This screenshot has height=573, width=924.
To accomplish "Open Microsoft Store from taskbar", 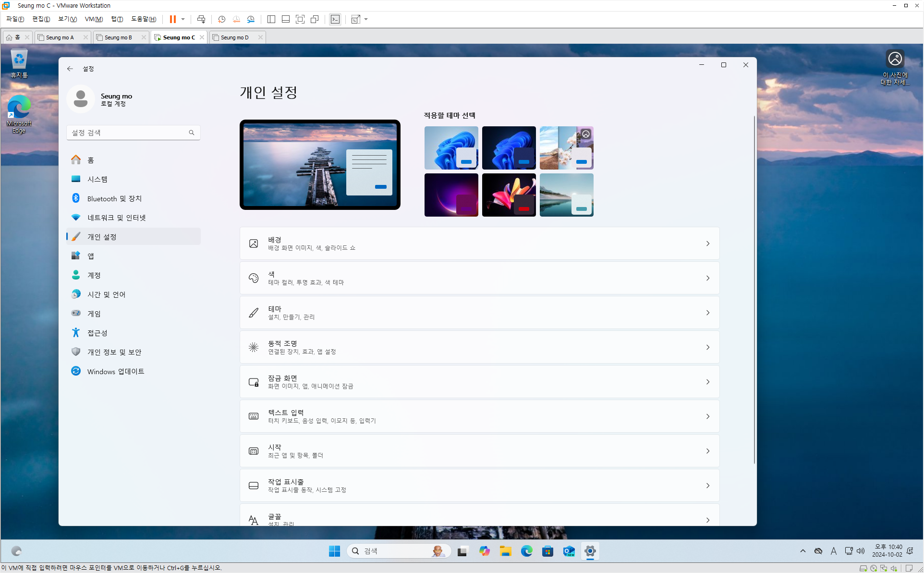I will (547, 551).
